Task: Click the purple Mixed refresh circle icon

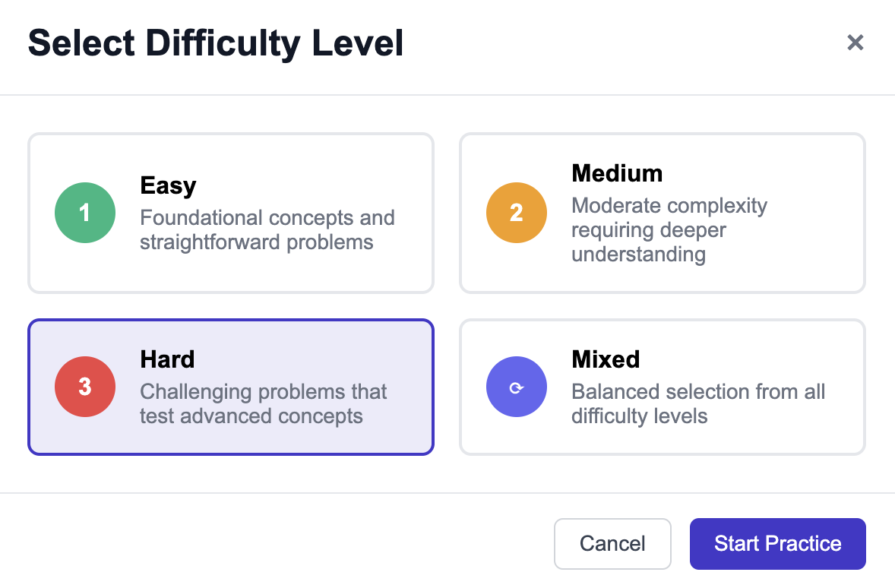Action: [517, 387]
